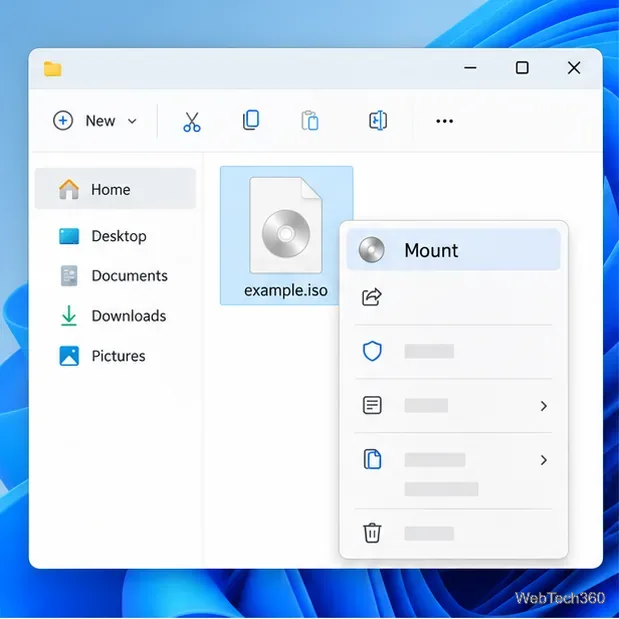Click the Rename icon in toolbar

coord(378,120)
